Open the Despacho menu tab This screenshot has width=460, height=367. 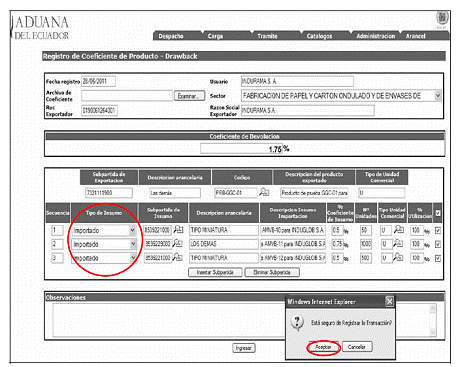(171, 36)
